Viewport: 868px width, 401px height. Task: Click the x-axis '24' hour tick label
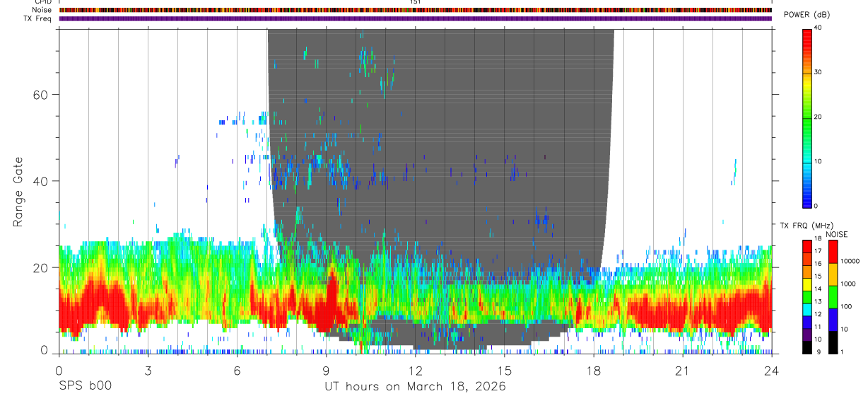click(772, 371)
